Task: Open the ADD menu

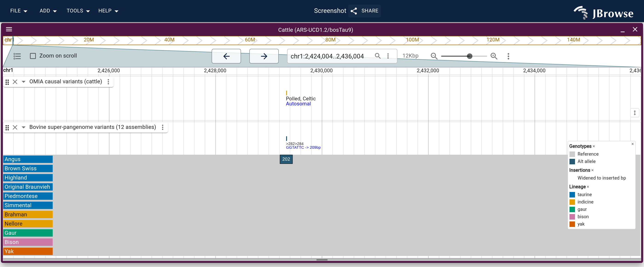Action: (x=48, y=11)
